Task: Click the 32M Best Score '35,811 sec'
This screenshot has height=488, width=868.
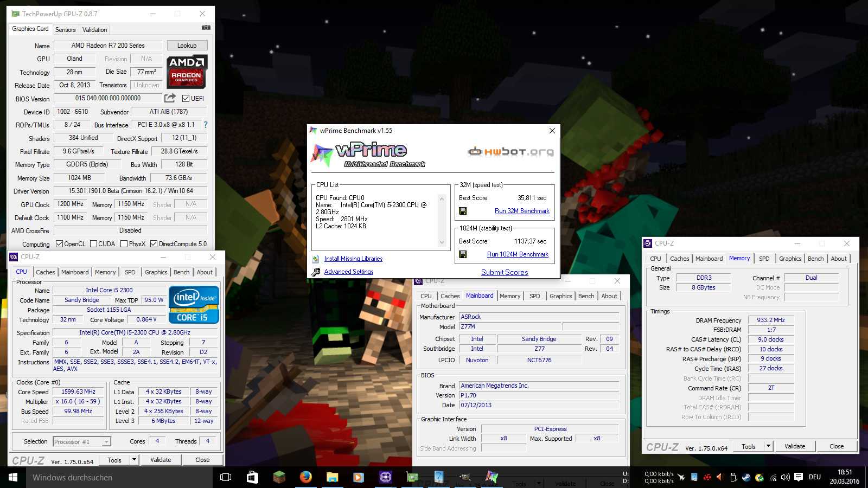Action: [x=532, y=198]
